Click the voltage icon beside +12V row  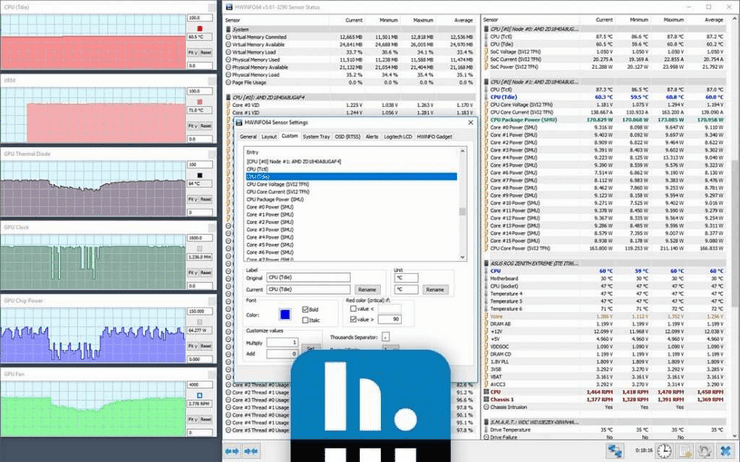487,332
